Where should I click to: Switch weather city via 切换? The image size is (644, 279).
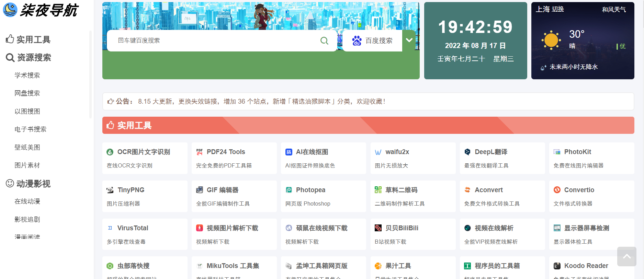(x=558, y=9)
